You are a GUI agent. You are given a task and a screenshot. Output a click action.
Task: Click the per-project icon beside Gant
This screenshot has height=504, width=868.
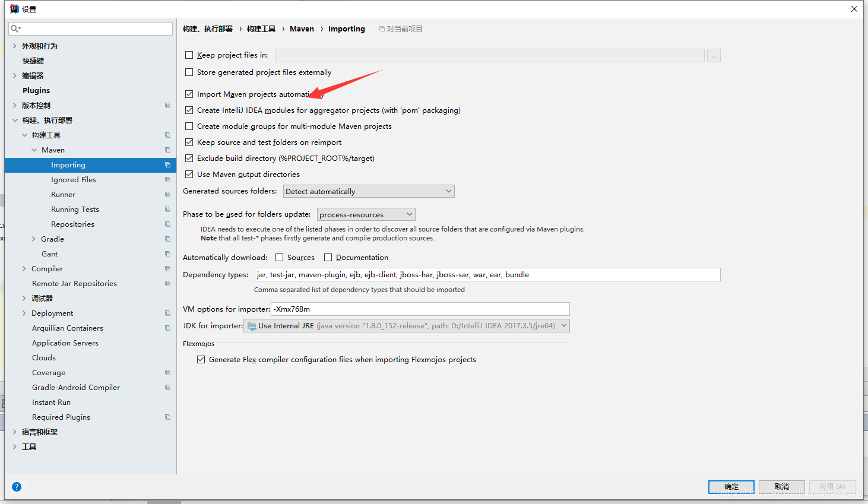pos(167,254)
